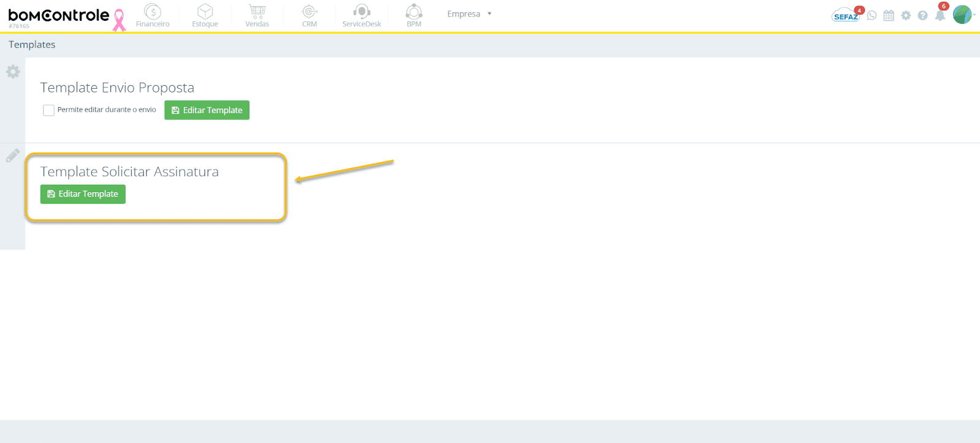Edit the Template Solicitar Assinatura
Screen dimensions: 980x443
83,194
